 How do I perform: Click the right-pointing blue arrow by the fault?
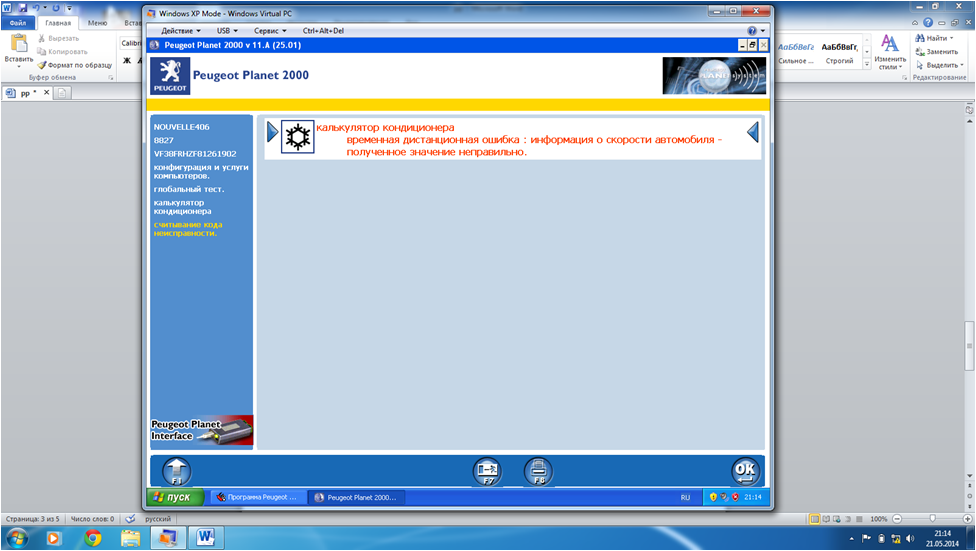(x=273, y=132)
